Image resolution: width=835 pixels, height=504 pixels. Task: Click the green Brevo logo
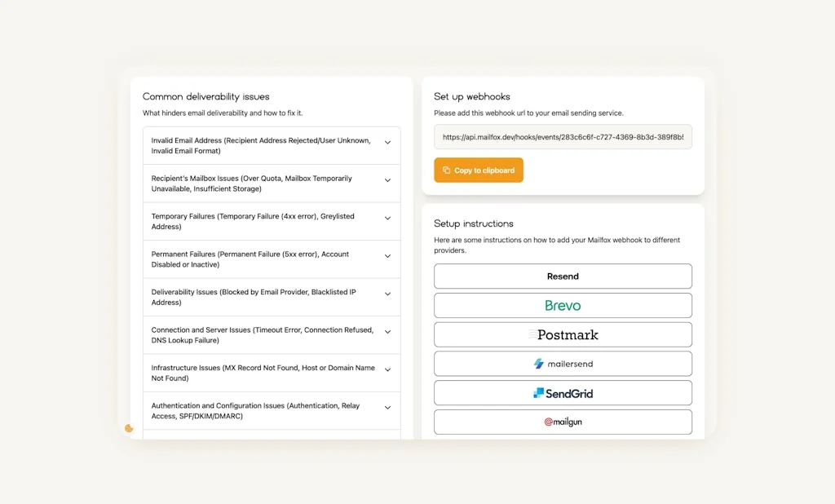[x=562, y=305]
